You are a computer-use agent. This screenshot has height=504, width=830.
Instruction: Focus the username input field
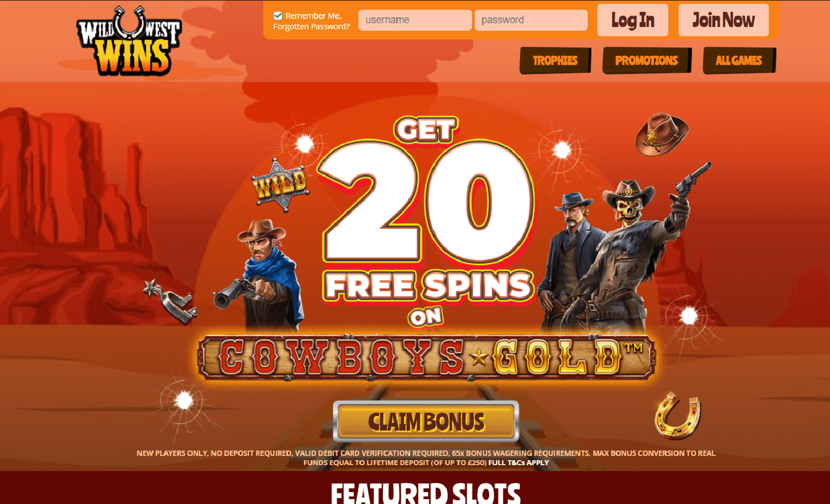tap(415, 20)
